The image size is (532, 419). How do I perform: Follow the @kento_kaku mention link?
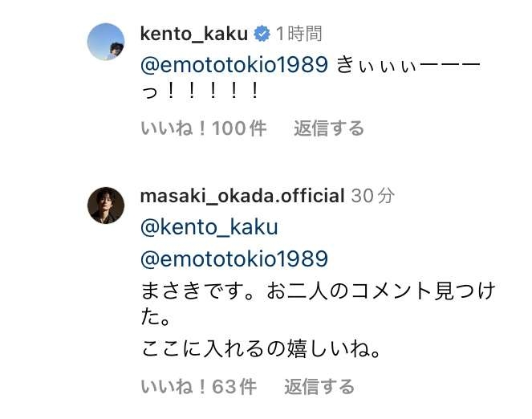click(209, 227)
